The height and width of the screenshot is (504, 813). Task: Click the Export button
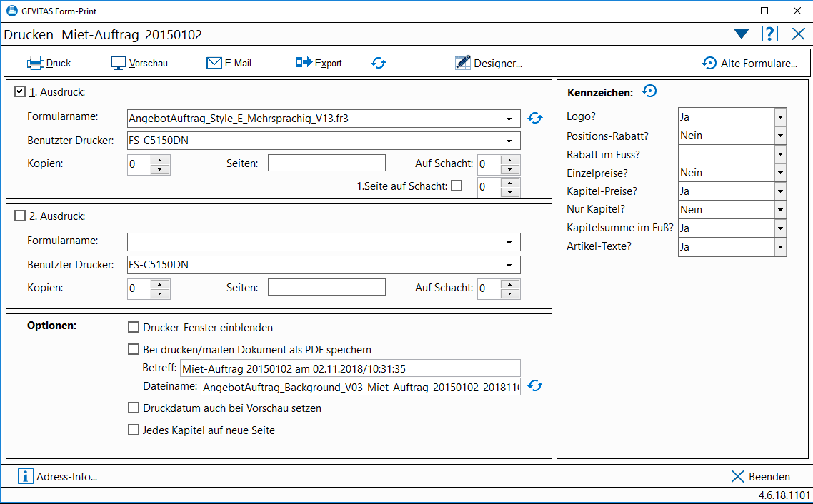[x=319, y=64]
